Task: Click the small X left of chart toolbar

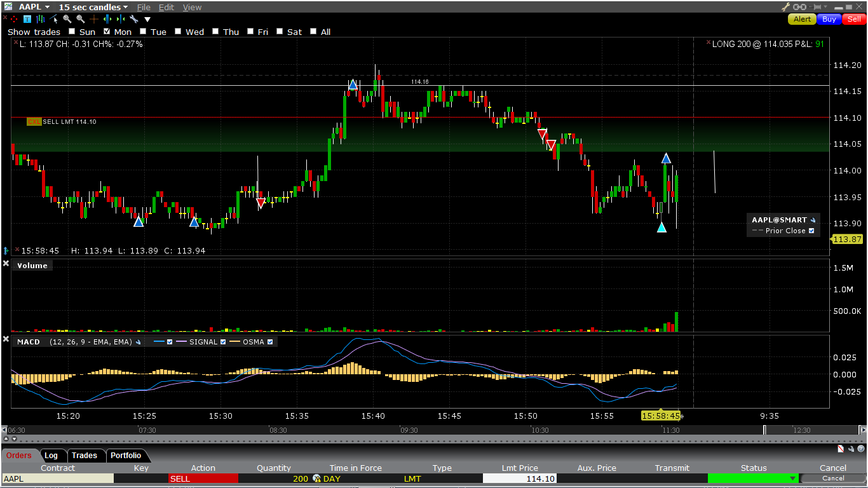Action: coord(5,17)
